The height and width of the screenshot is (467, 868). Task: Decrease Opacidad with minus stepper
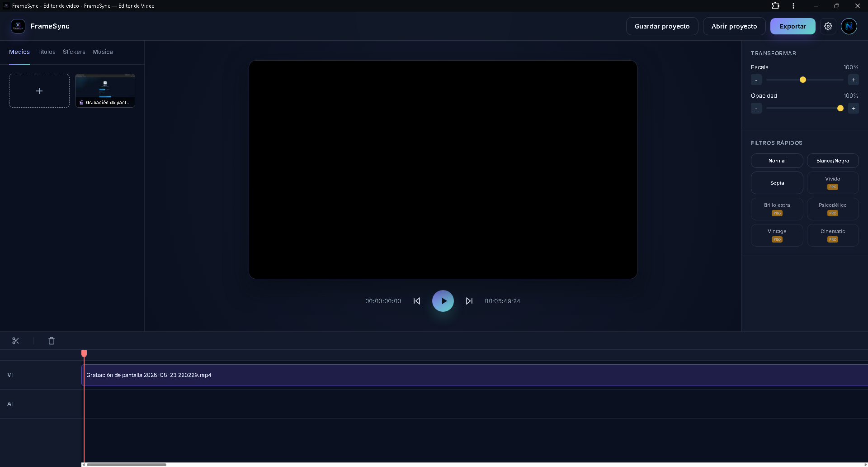pos(756,109)
